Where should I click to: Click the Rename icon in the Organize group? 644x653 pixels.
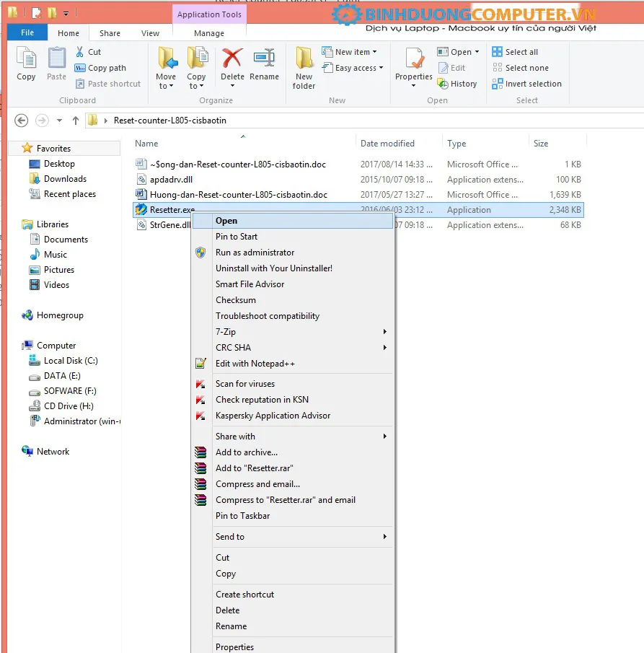[264, 58]
